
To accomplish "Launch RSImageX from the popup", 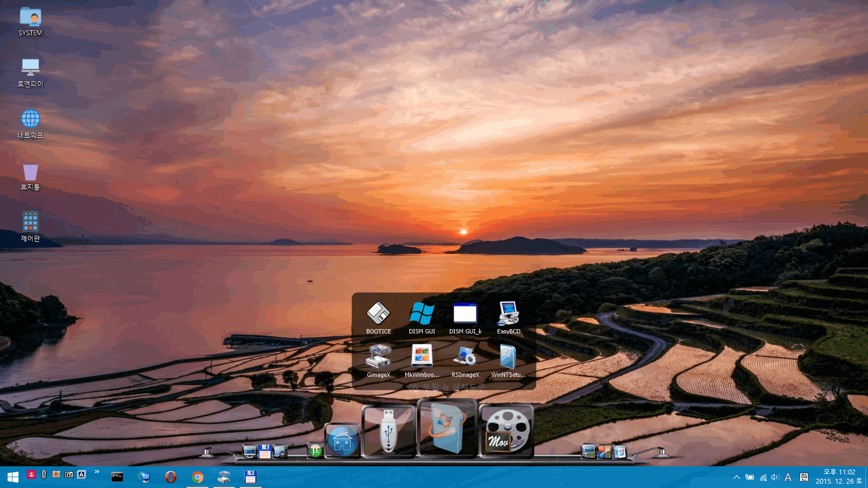I will (x=465, y=361).
